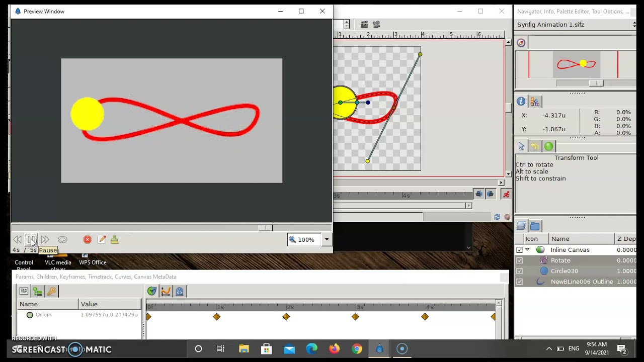This screenshot has width=644, height=362.
Task: Click the clapperboard render icon in the canvas toolbar
Action: (x=364, y=24)
